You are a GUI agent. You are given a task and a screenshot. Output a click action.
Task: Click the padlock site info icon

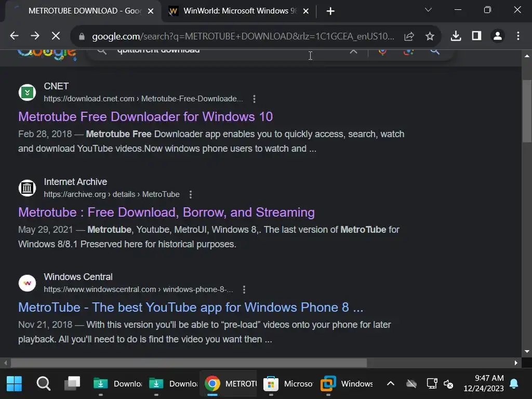[82, 36]
